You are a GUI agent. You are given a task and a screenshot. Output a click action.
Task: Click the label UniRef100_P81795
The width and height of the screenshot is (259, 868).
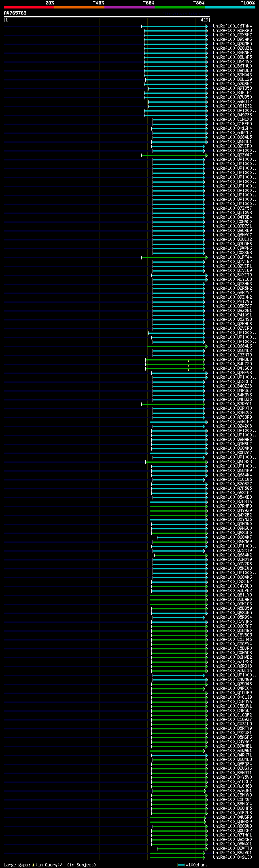(x=232, y=302)
